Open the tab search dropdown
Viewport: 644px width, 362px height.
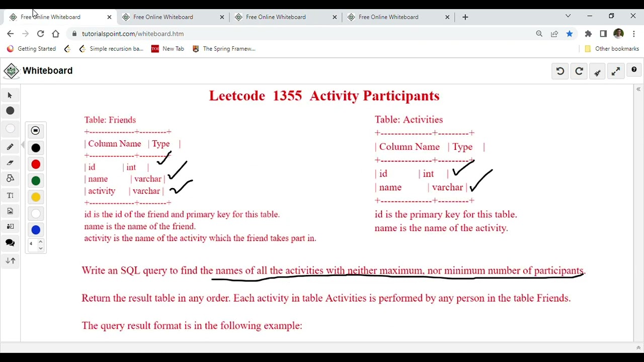[568, 16]
